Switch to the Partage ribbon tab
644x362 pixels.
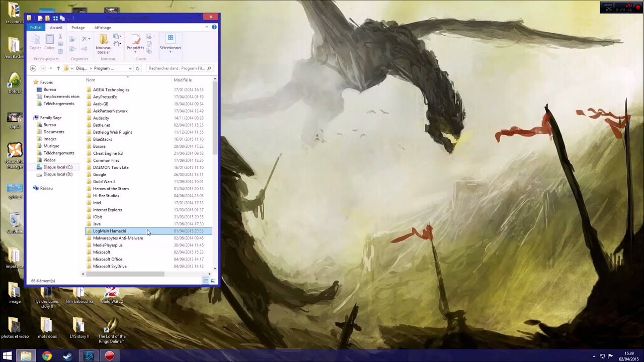(x=78, y=28)
